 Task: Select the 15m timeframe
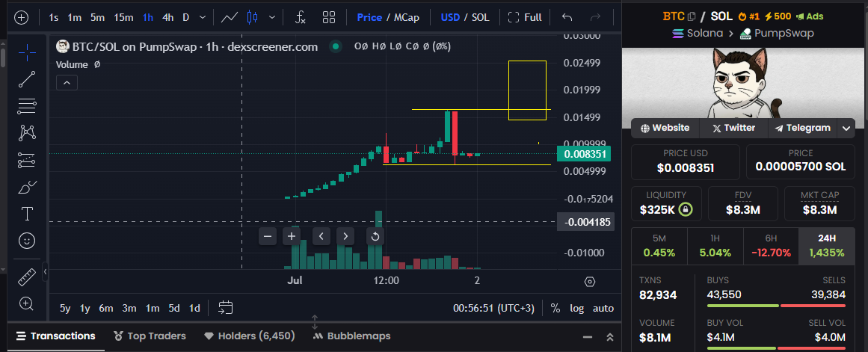tap(123, 17)
